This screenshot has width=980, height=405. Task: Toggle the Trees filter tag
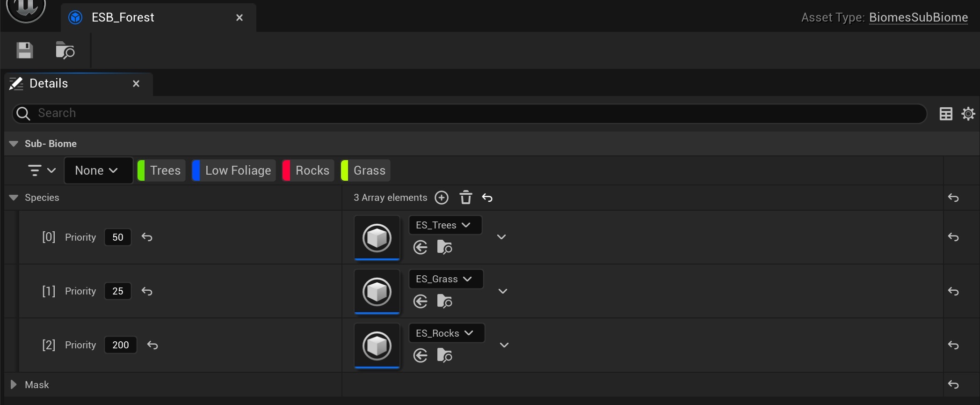(x=161, y=170)
